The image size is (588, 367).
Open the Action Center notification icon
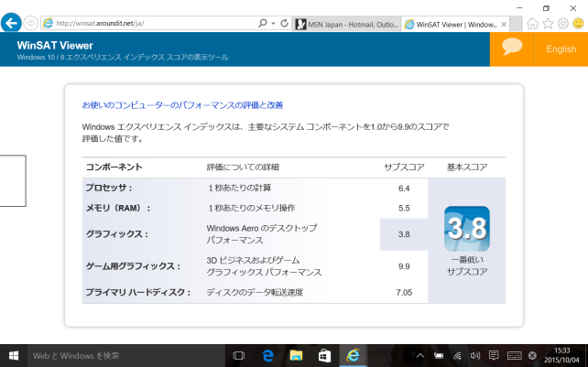tap(494, 355)
